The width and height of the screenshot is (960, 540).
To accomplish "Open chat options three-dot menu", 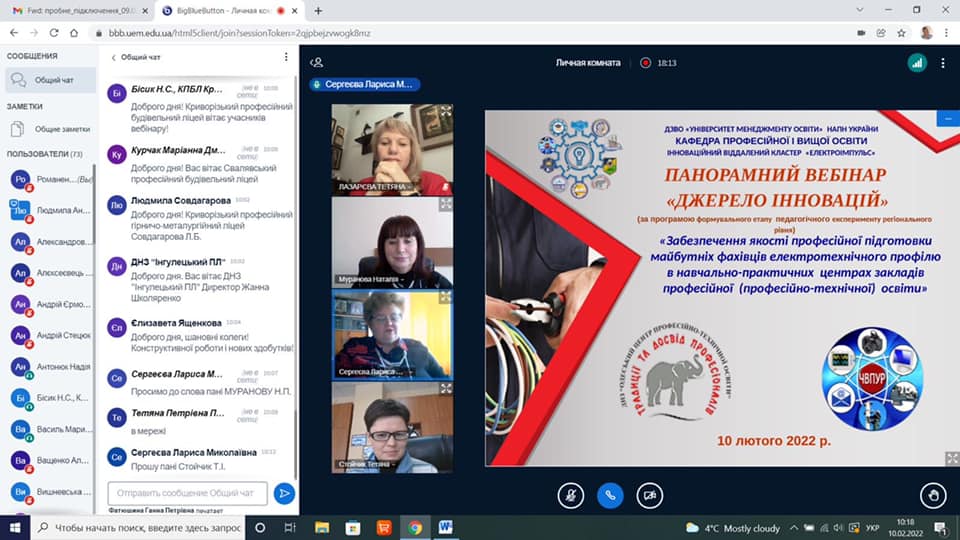I will 286,57.
